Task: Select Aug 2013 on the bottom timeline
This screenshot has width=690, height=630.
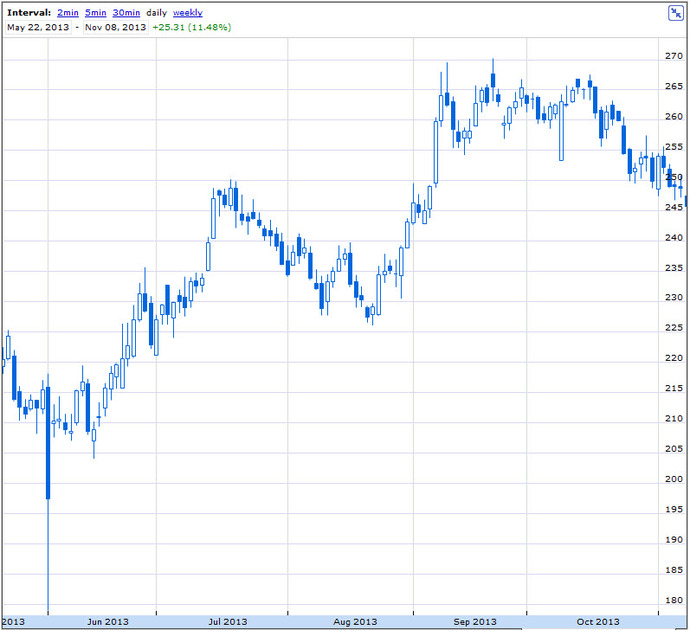Action: pos(355,622)
